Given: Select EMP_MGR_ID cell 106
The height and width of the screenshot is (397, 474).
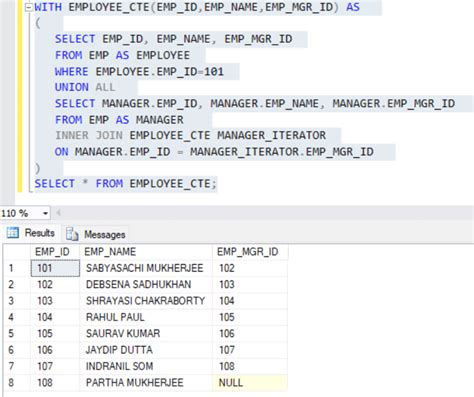Looking at the screenshot, I should tap(250, 333).
